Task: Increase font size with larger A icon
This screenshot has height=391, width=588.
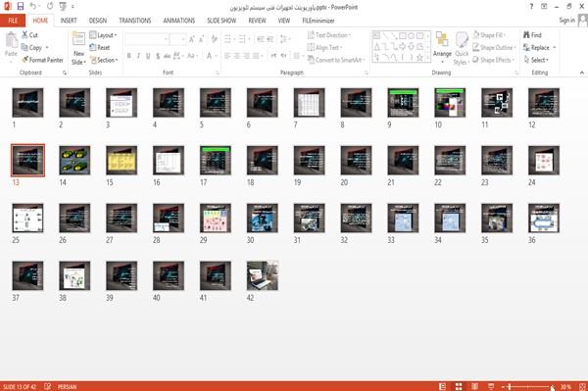Action: click(x=192, y=39)
